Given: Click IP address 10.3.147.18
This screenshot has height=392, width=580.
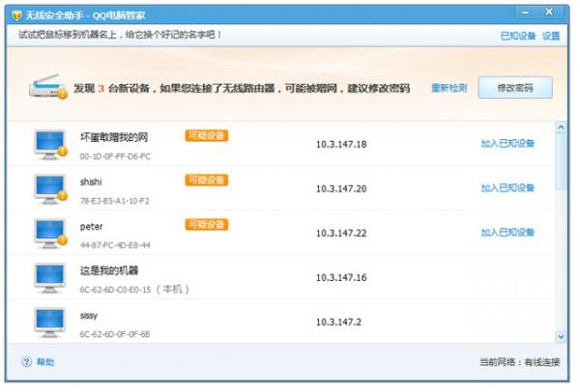Looking at the screenshot, I should tap(341, 144).
